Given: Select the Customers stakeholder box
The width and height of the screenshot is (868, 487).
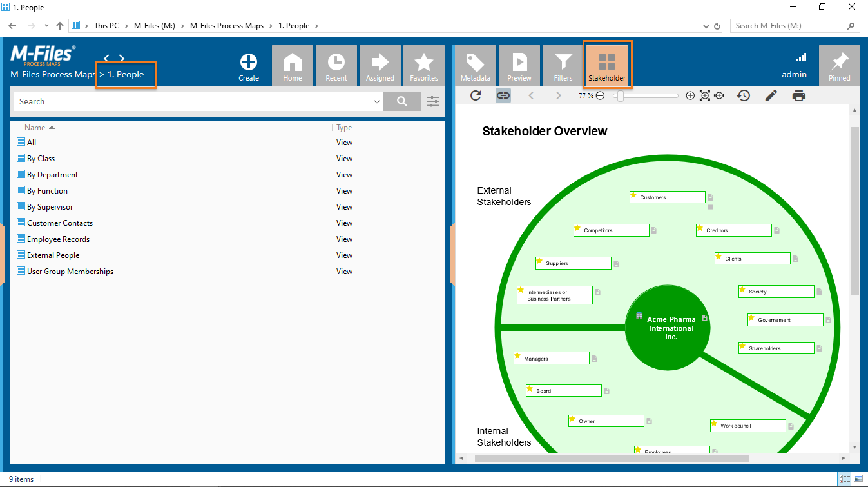Looking at the screenshot, I should coord(668,197).
